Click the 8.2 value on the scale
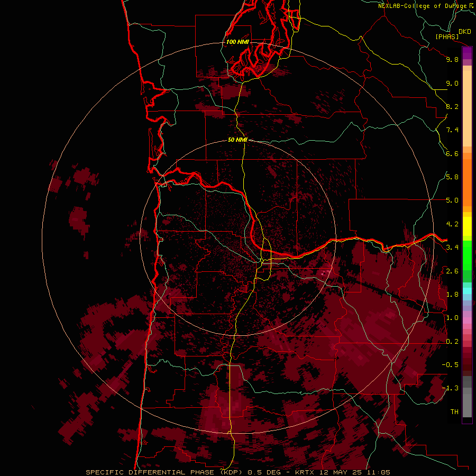476x476 pixels. point(452,106)
